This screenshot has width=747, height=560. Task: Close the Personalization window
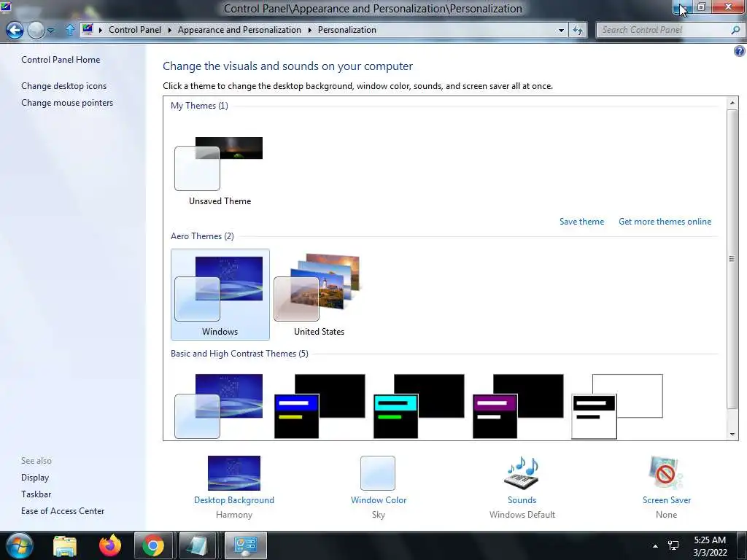tap(729, 7)
